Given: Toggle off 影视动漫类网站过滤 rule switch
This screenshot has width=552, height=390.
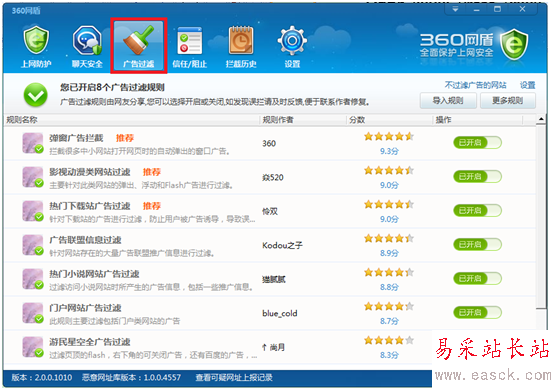Looking at the screenshot, I should (477, 176).
